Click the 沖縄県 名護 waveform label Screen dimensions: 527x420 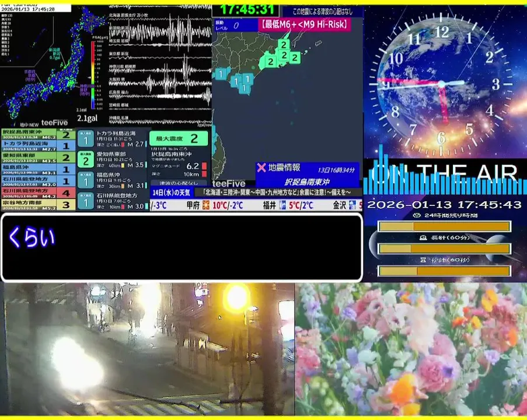tap(118, 118)
